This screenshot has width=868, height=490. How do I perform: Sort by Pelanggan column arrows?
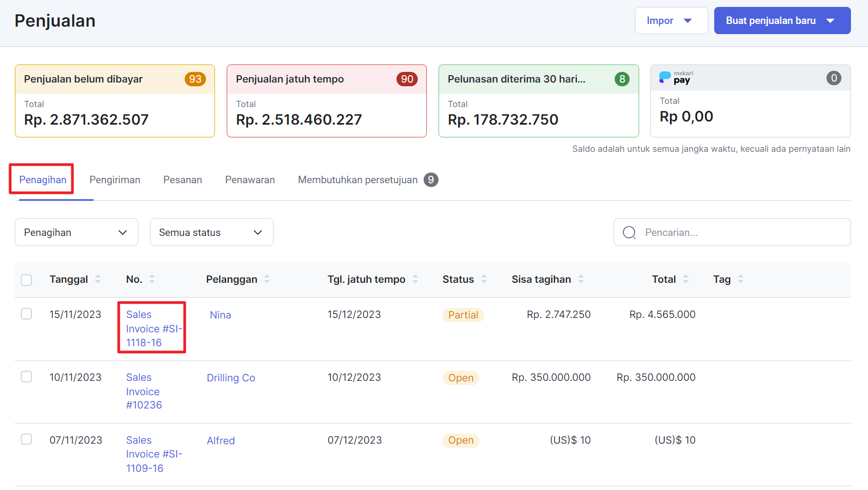[267, 279]
